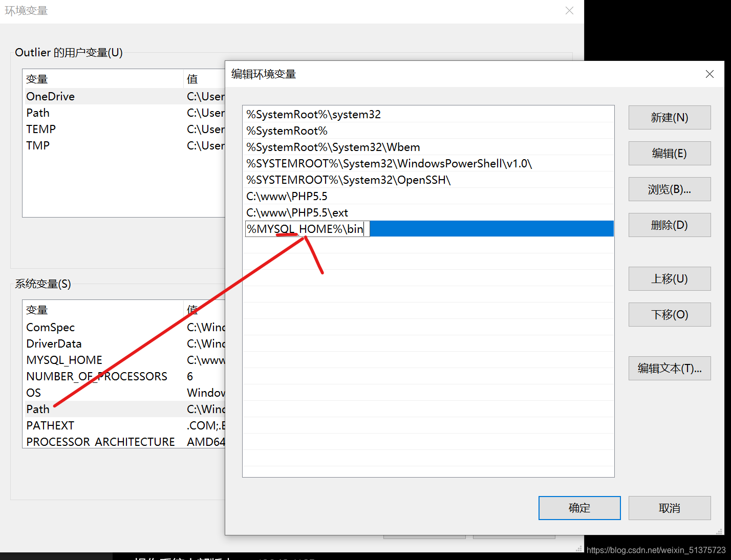Select PATHEXT in system variables
Image resolution: width=731 pixels, height=560 pixels.
point(125,425)
